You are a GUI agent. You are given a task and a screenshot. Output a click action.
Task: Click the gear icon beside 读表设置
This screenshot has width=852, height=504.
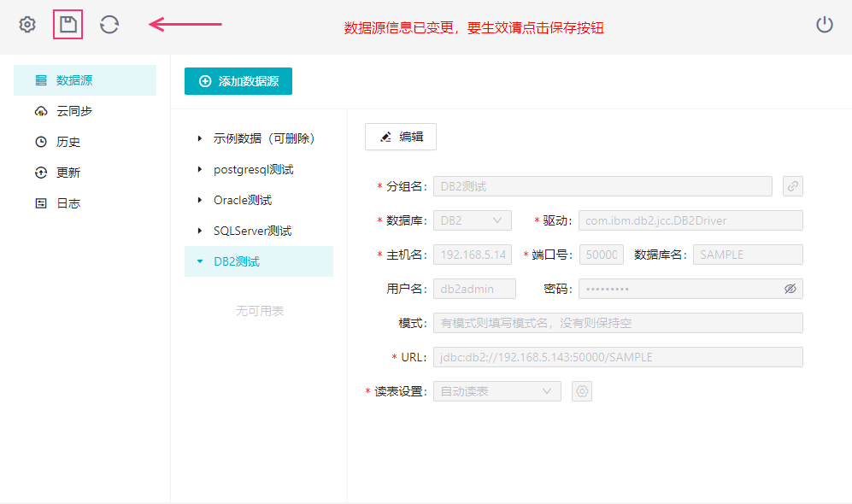582,391
